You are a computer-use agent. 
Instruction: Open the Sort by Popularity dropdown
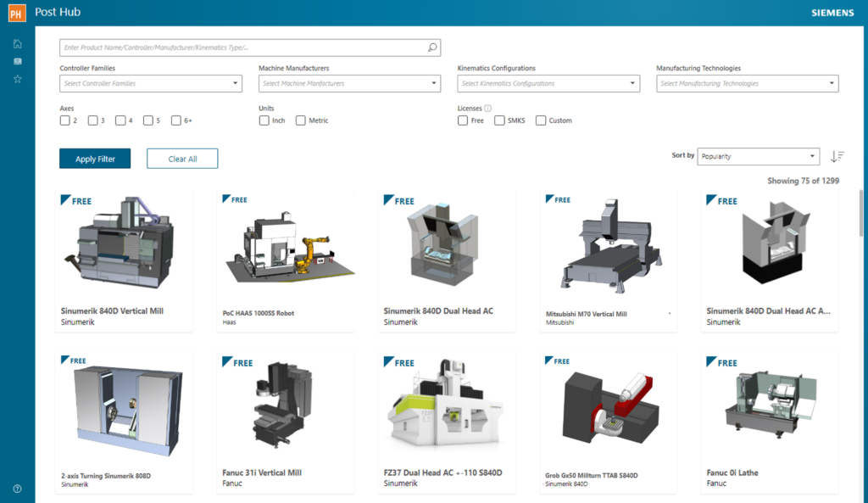(757, 156)
